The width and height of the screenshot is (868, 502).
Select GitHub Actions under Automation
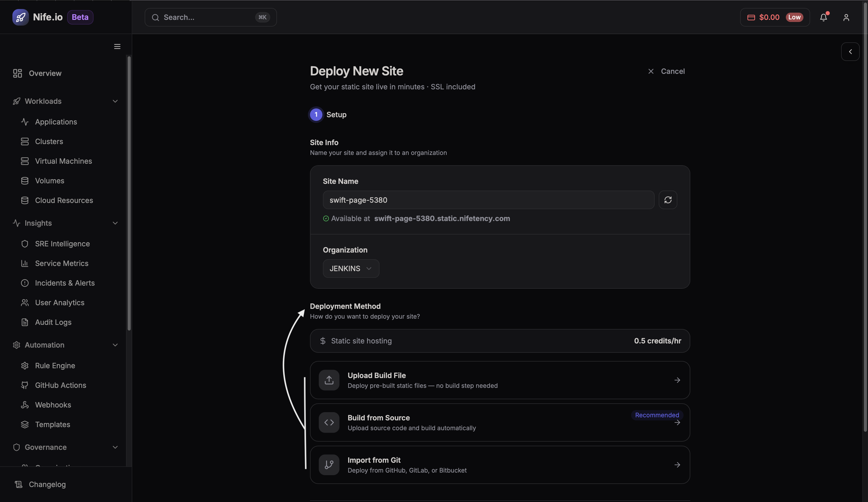(61, 385)
